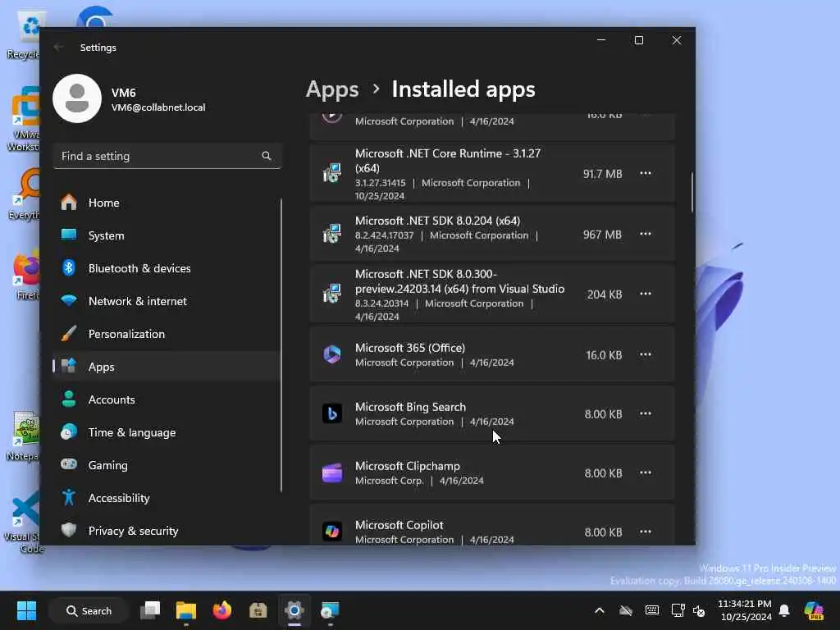Open more options for Microsoft 365 (Office)
Image resolution: width=840 pixels, height=630 pixels.
(645, 354)
